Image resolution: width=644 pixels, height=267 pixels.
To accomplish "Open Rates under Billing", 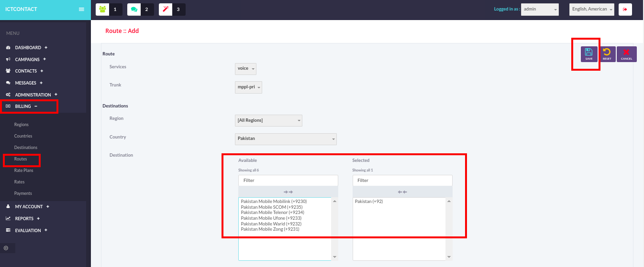I will tap(20, 182).
